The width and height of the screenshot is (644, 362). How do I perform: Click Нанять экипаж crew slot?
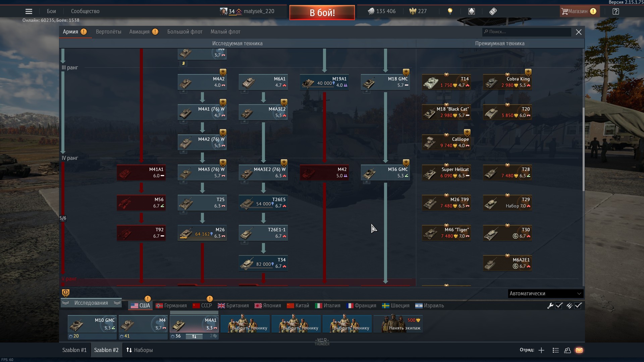(398, 324)
